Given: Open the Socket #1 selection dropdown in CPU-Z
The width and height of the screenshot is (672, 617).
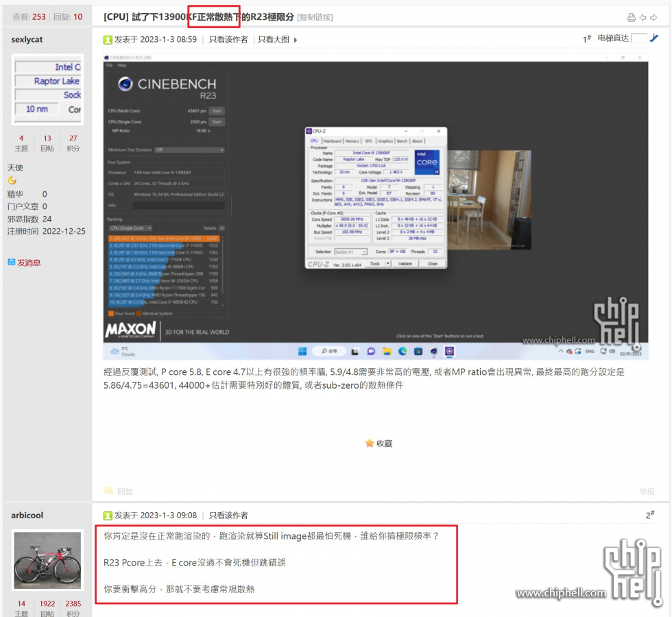Looking at the screenshot, I should tap(351, 252).
